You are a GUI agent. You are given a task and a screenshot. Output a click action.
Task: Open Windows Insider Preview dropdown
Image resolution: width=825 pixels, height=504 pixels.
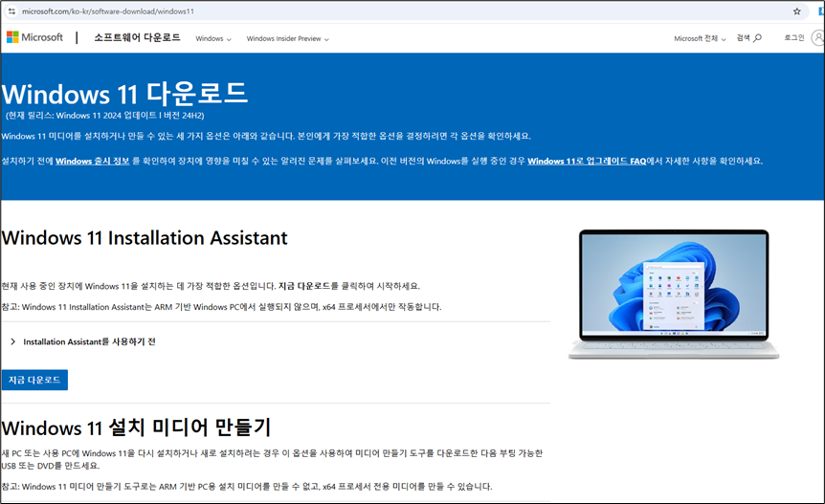(288, 39)
